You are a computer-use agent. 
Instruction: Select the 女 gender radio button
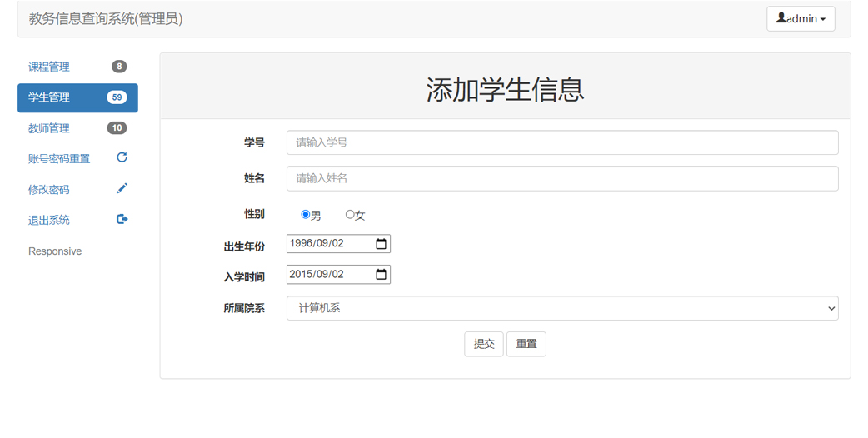(x=350, y=215)
